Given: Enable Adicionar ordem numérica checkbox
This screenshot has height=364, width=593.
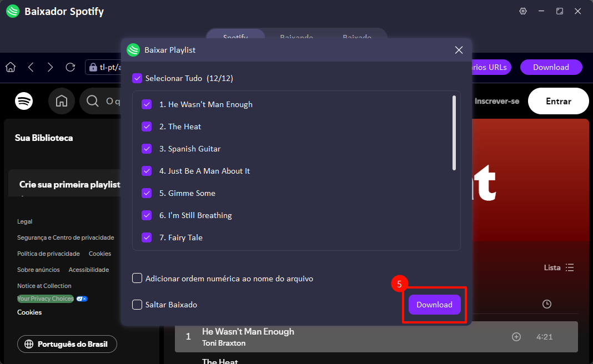Looking at the screenshot, I should [x=137, y=278].
